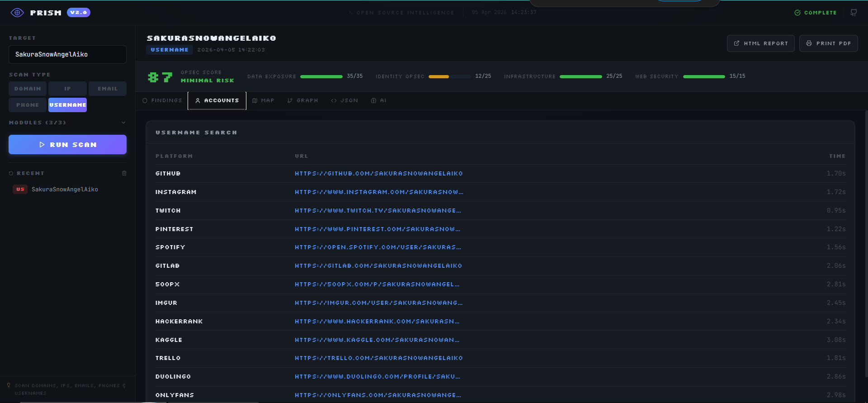
Task: Click the blue Username tag under the title
Action: 170,50
